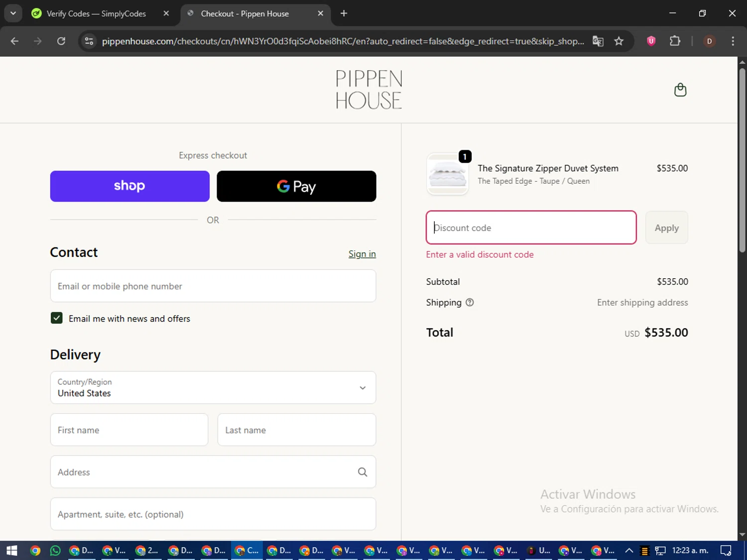This screenshot has height=560, width=747.
Task: Open the red shield extension icon
Action: (651, 41)
